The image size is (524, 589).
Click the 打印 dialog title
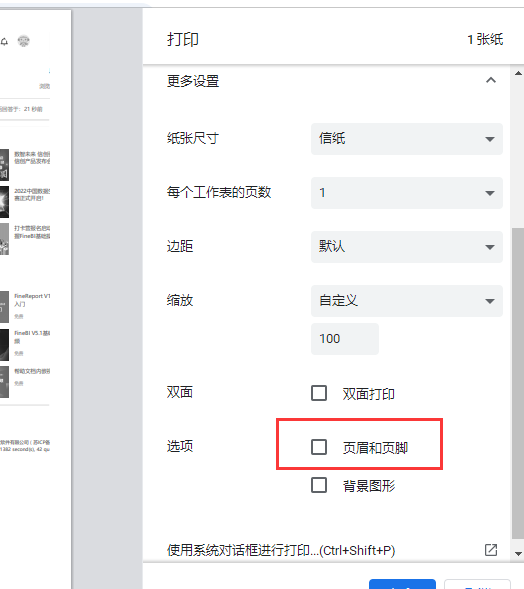click(x=183, y=39)
